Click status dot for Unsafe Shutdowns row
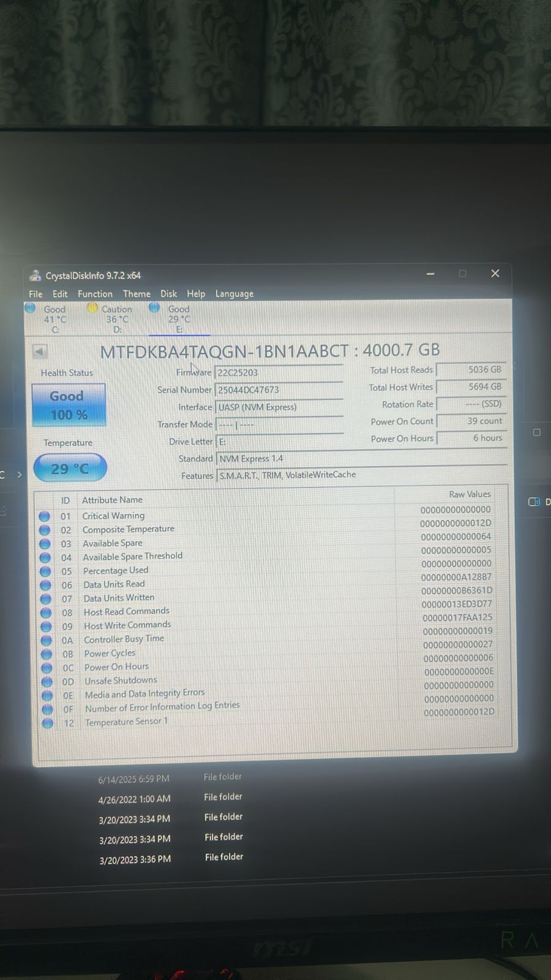The width and height of the screenshot is (551, 980). point(47,682)
